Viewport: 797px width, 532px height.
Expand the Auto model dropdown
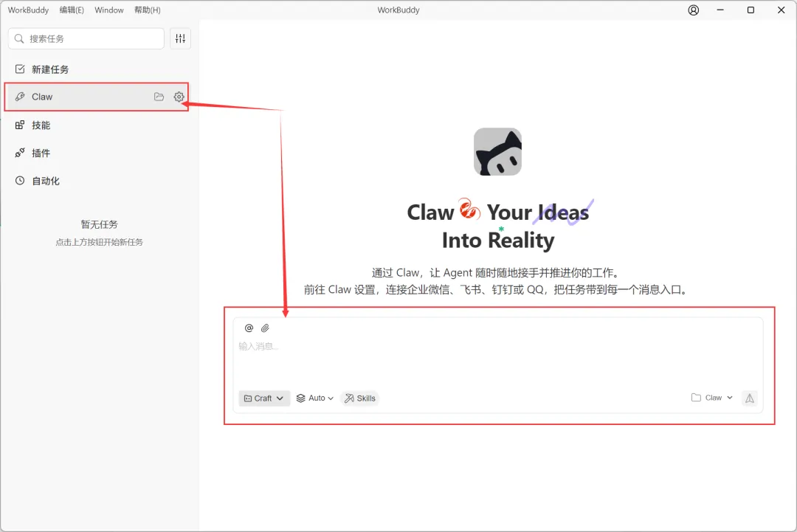tap(314, 398)
